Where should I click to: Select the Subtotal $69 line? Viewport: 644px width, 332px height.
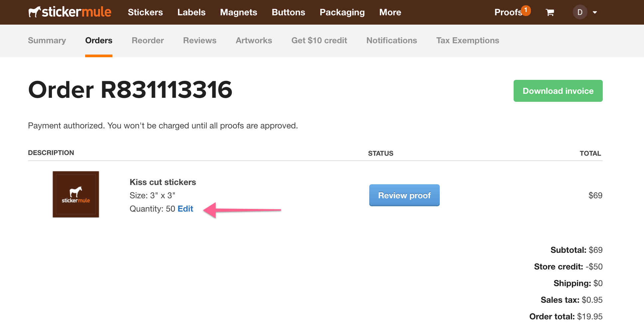coord(576,250)
